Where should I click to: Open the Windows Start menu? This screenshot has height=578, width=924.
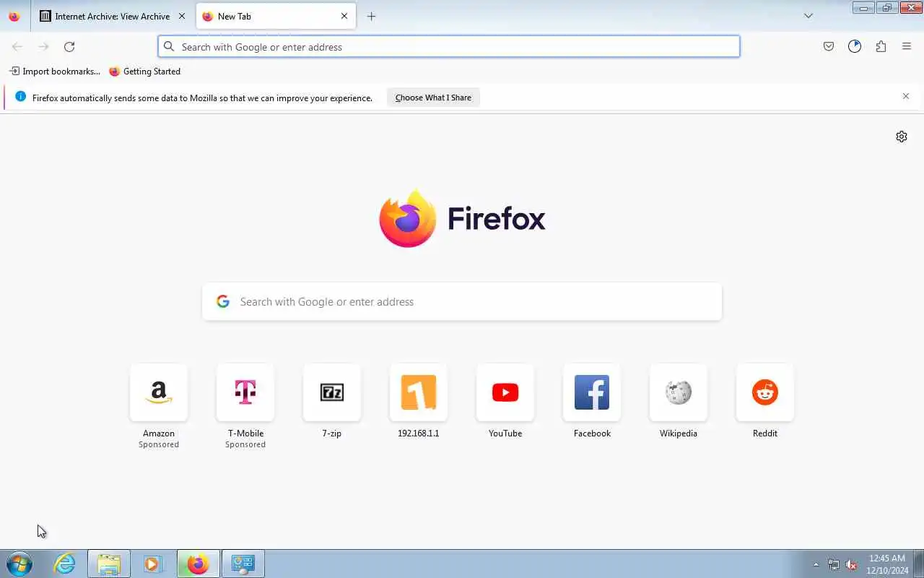coord(19,564)
